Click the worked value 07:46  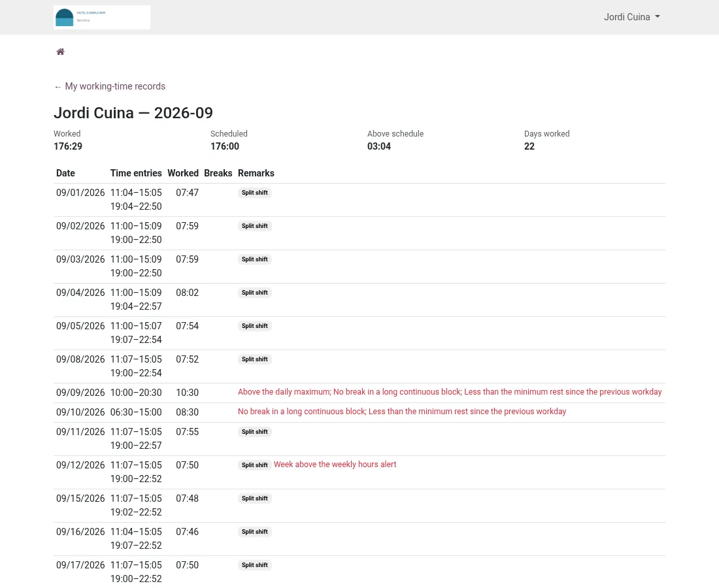click(188, 532)
